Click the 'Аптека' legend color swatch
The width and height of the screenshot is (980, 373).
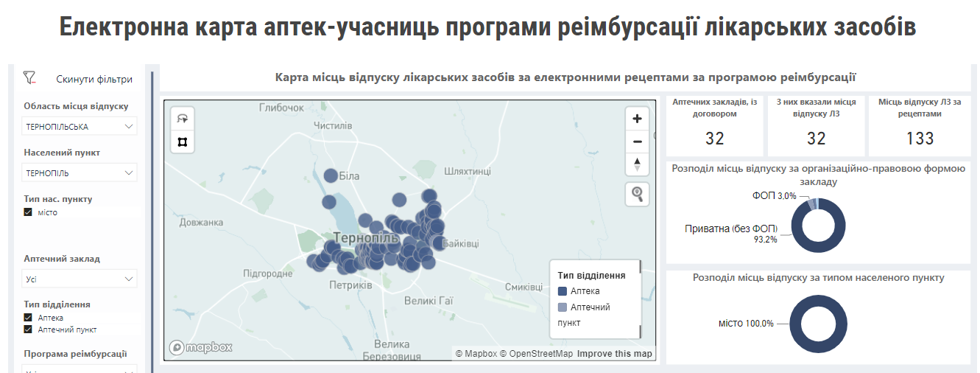[x=563, y=292]
